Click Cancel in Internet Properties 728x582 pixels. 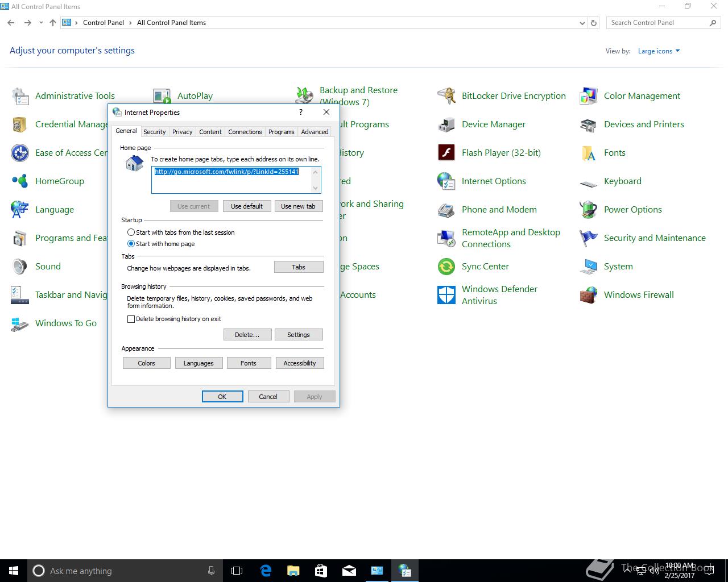[268, 397]
